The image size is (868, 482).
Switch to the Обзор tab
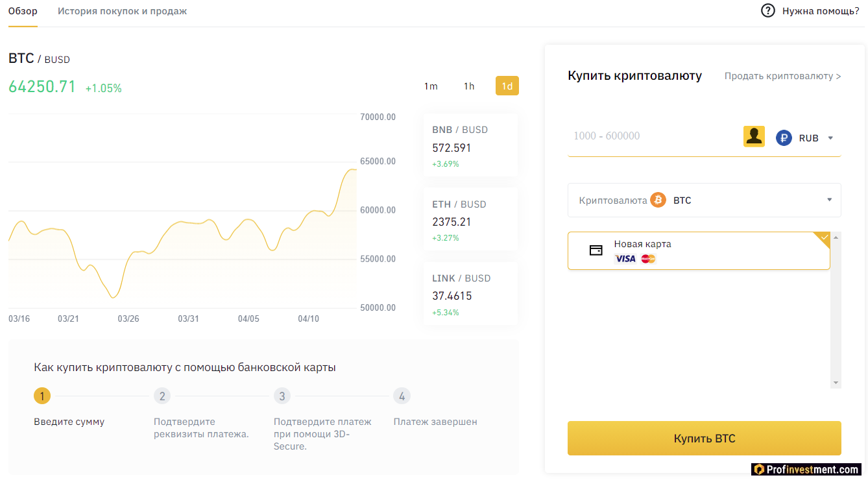[x=23, y=11]
